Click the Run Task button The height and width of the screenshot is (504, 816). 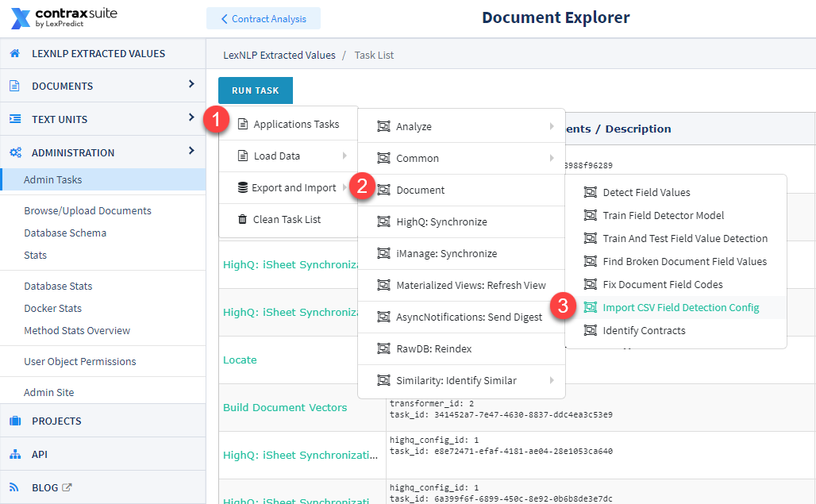(x=256, y=90)
